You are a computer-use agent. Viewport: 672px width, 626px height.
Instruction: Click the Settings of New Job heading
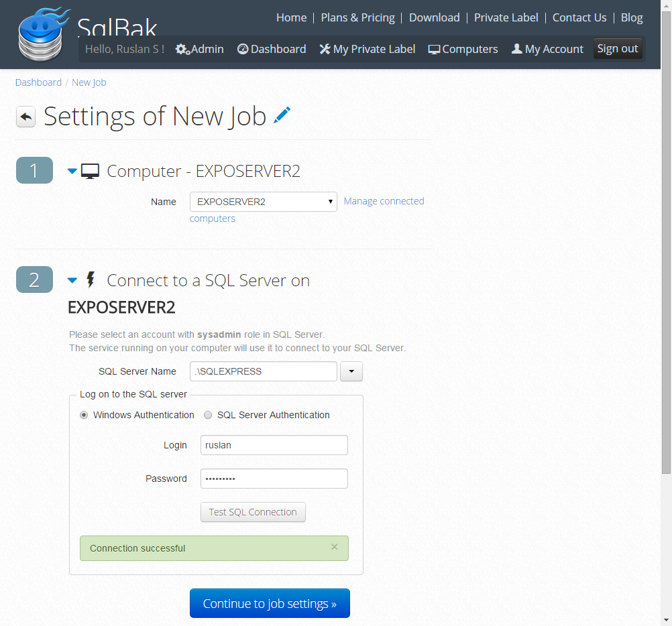click(x=155, y=117)
